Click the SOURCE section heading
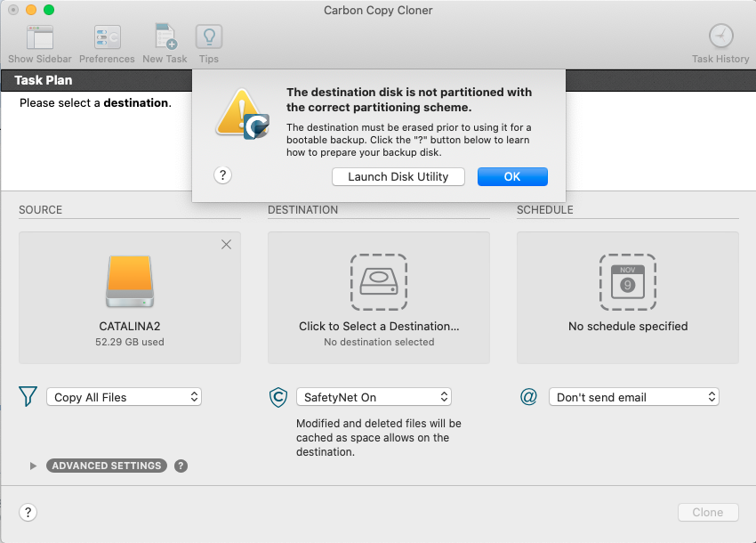 point(41,210)
